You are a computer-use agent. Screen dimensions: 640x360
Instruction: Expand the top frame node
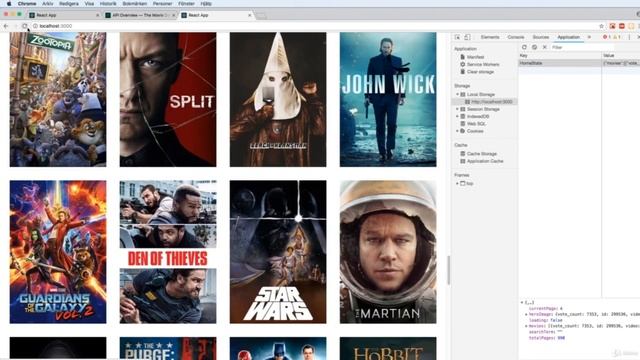coord(457,184)
